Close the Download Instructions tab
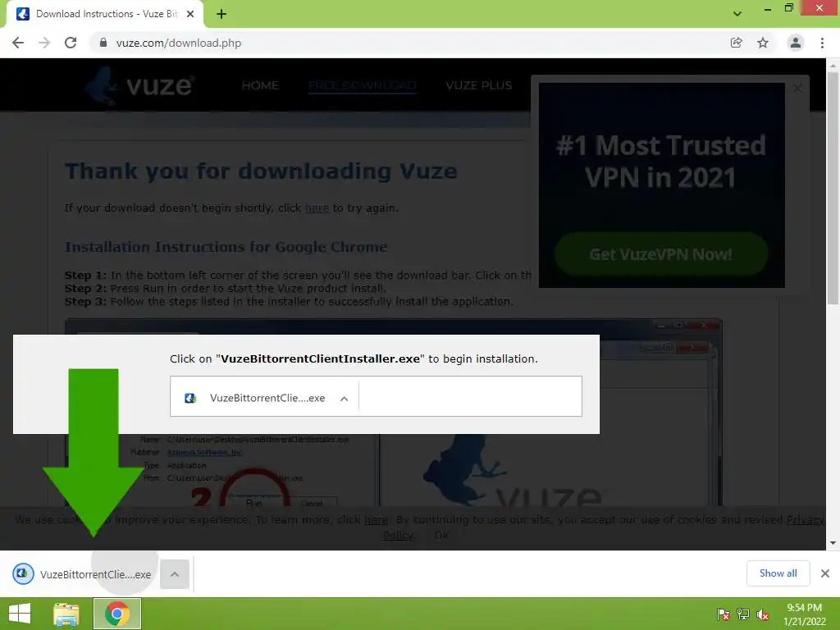This screenshot has height=630, width=840. [190, 14]
